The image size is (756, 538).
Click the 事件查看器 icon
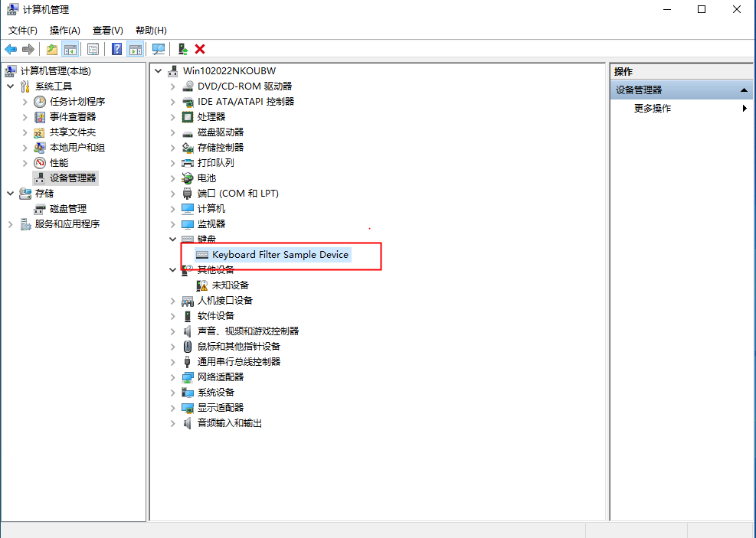click(x=40, y=117)
